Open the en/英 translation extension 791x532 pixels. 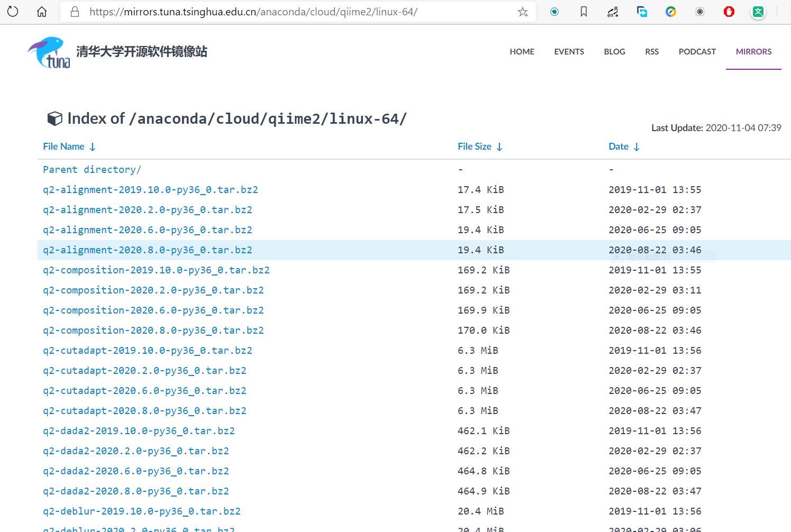coord(613,11)
